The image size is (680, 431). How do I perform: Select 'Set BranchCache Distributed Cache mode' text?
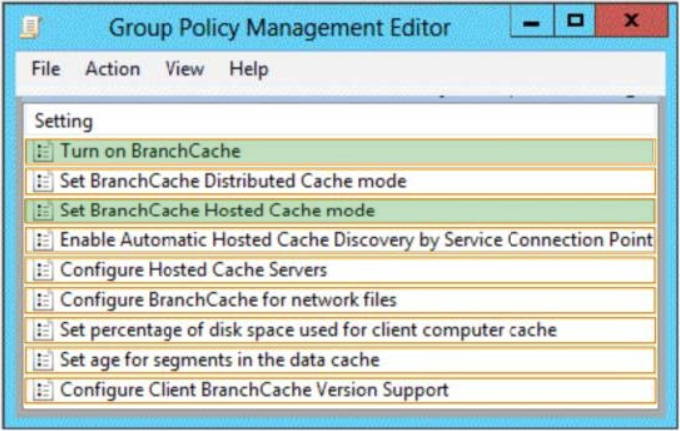[233, 181]
